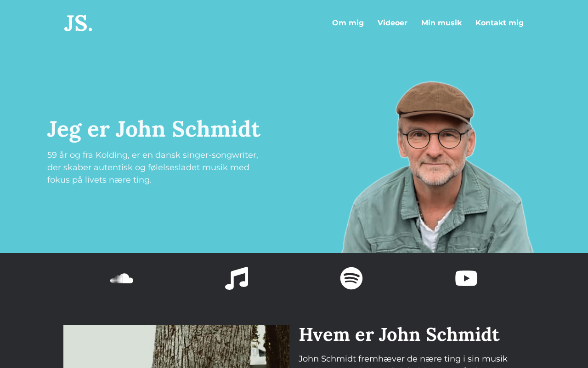Click the JS. logo
This screenshot has height=368, width=588.
click(x=78, y=23)
